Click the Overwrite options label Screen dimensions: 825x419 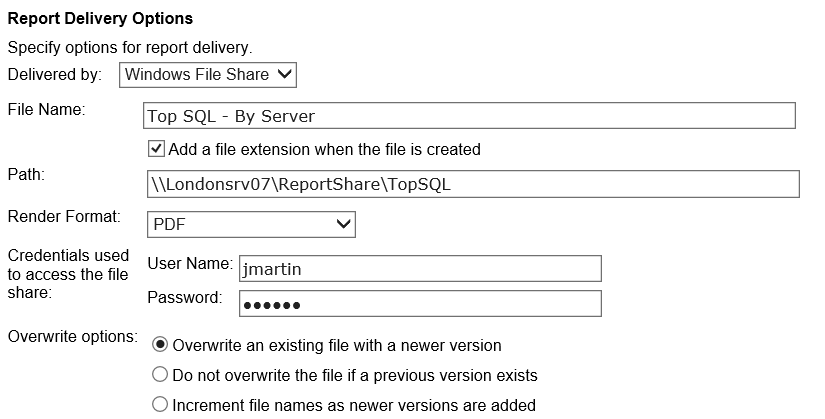pyautogui.click(x=72, y=336)
